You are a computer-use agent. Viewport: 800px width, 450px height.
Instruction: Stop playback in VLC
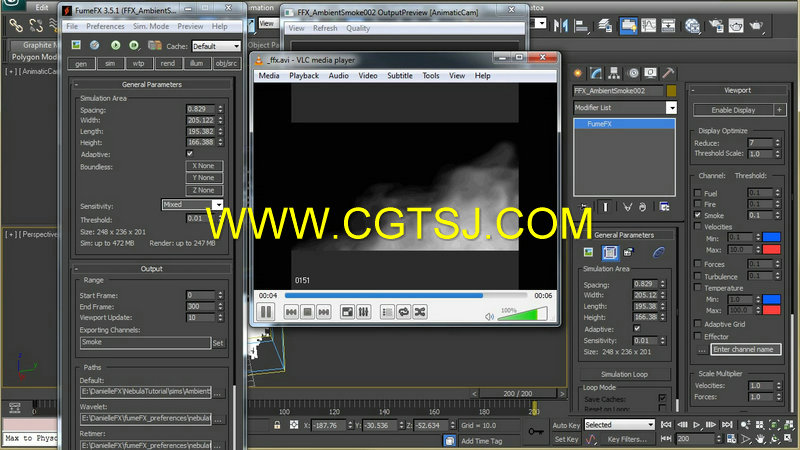tap(307, 312)
